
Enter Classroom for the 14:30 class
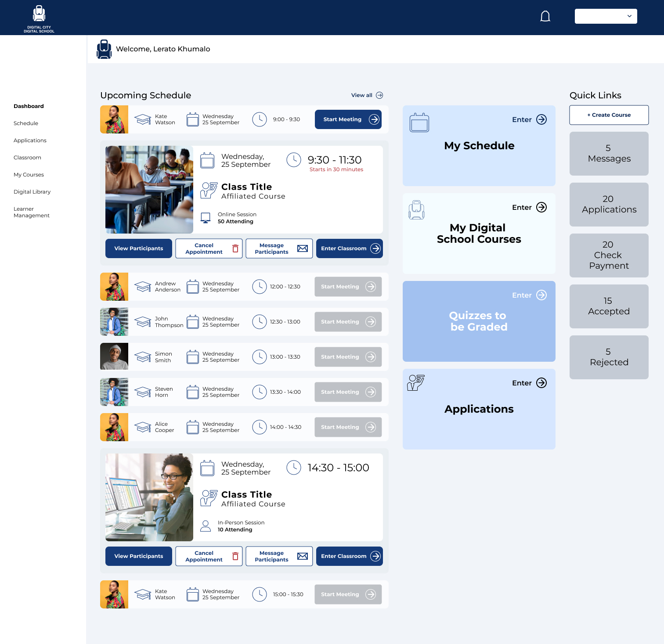tap(349, 556)
